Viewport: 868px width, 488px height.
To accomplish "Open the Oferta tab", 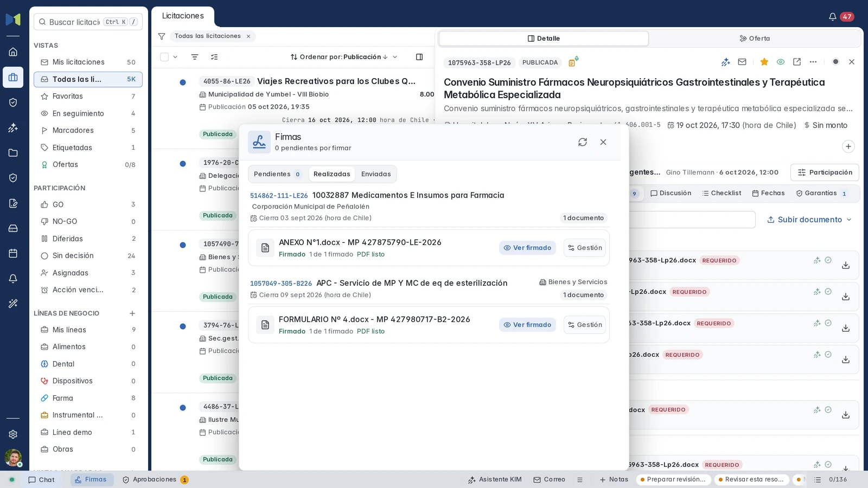I will pyautogui.click(x=755, y=38).
